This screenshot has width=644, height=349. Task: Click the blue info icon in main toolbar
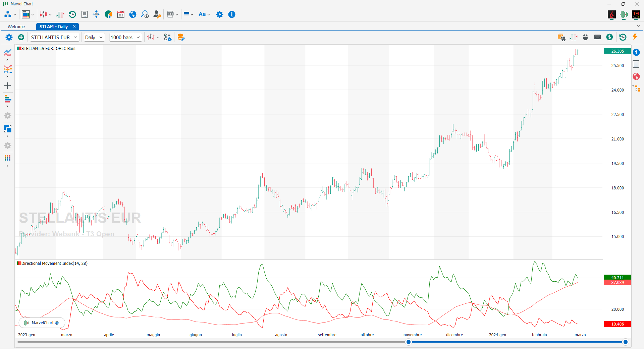pos(232,14)
